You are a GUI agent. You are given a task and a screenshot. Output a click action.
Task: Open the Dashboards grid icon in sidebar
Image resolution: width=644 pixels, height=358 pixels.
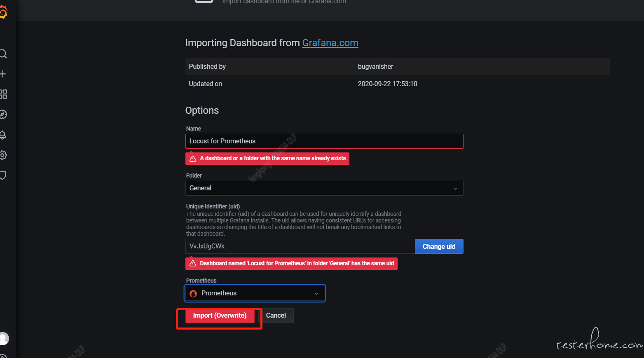tap(3, 94)
